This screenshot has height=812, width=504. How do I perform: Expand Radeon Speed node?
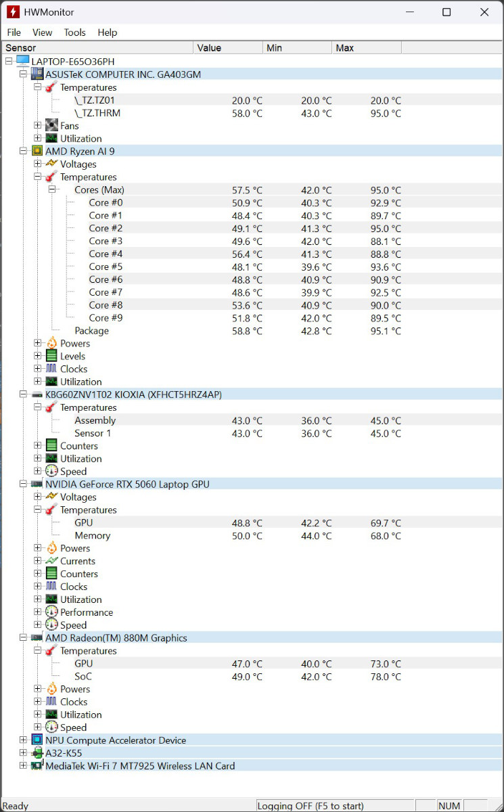click(38, 727)
